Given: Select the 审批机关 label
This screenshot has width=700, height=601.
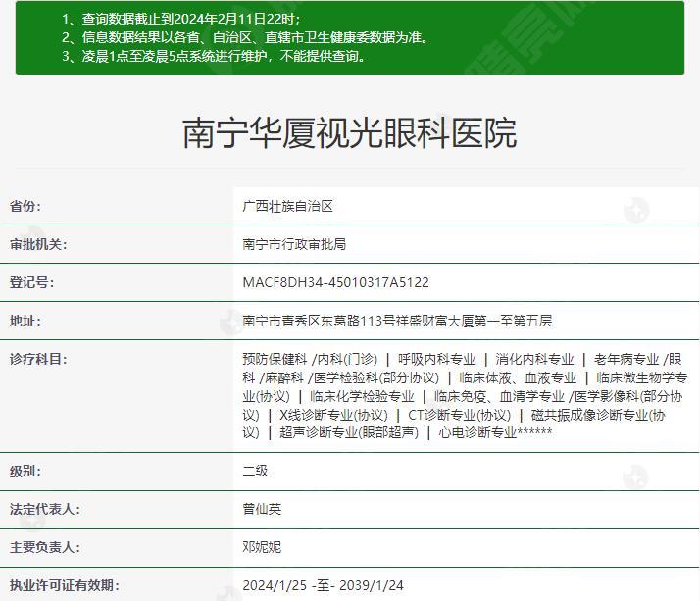Looking at the screenshot, I should (x=38, y=244).
